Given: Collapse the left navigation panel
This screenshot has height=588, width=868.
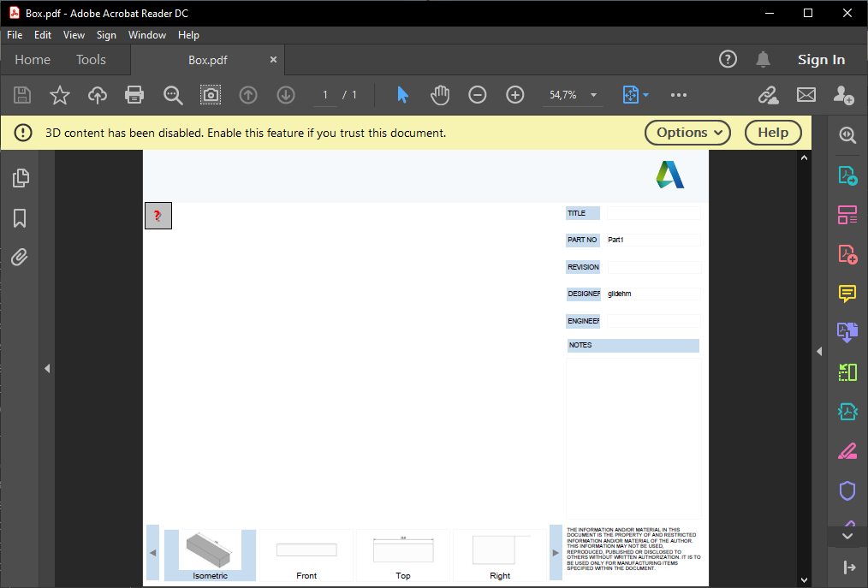Looking at the screenshot, I should click(47, 368).
